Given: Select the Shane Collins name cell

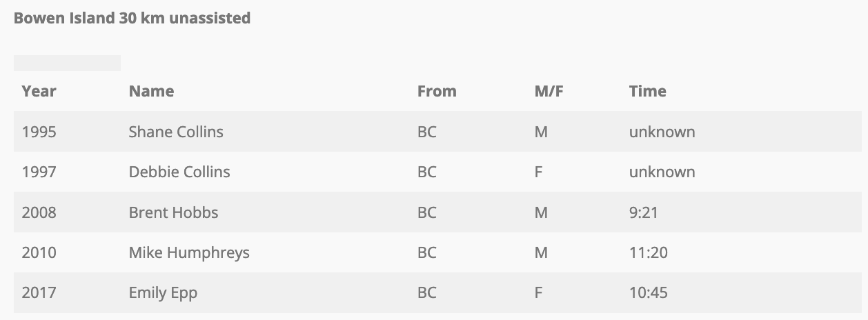Looking at the screenshot, I should (176, 132).
